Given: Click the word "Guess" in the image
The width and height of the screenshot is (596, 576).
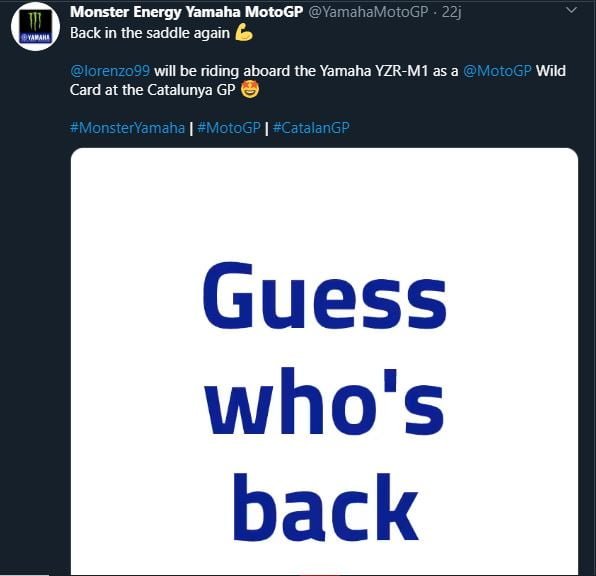Looking at the screenshot, I should click(x=325, y=295).
